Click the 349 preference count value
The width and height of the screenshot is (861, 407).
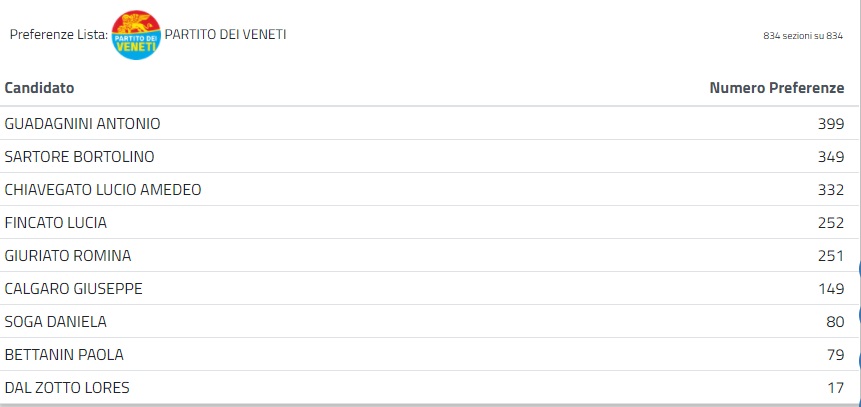831,157
